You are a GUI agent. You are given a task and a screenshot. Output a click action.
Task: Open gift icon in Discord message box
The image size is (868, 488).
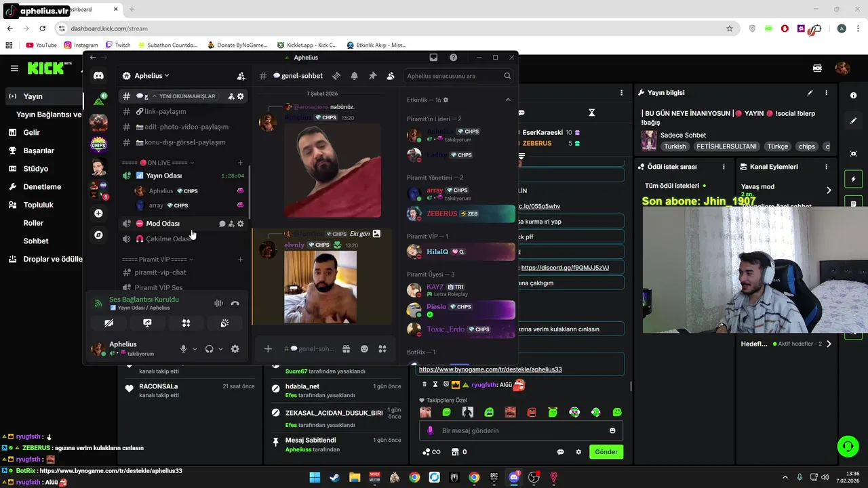click(x=346, y=348)
